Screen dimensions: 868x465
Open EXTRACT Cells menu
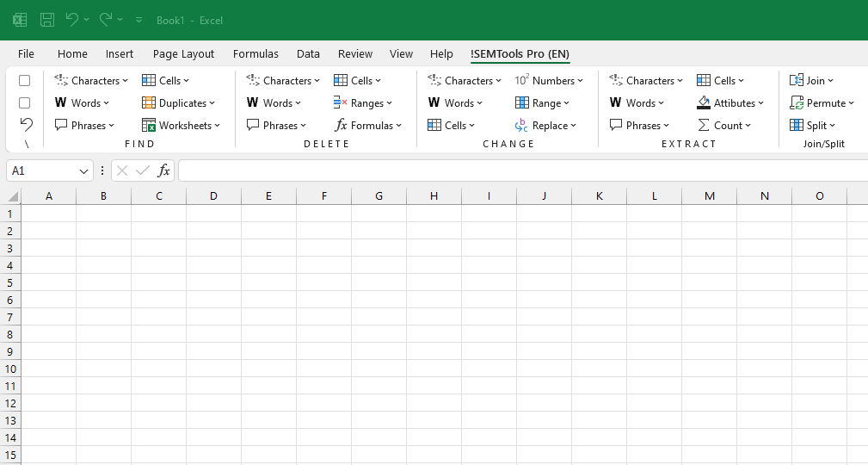pyautogui.click(x=721, y=80)
